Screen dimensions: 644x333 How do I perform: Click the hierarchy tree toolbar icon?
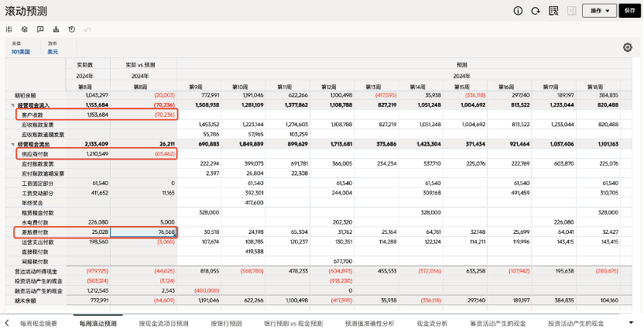56,29
